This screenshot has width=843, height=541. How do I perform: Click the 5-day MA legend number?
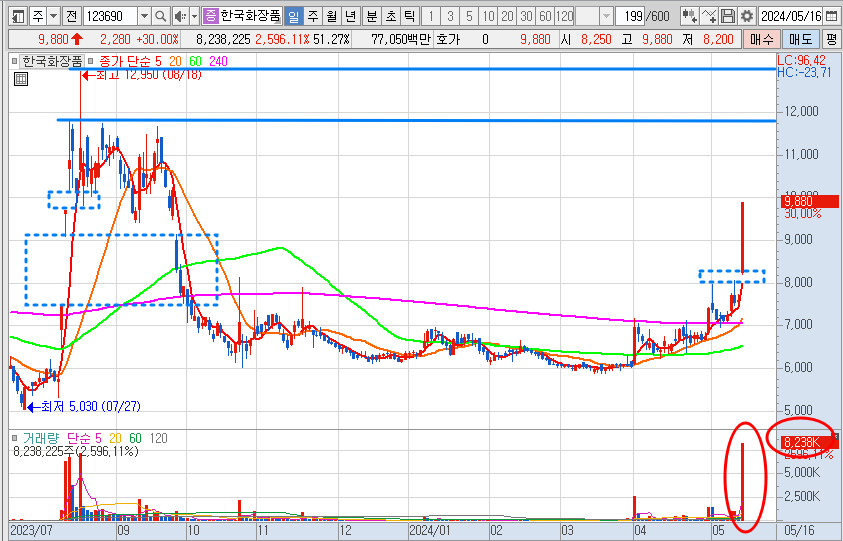(x=158, y=61)
